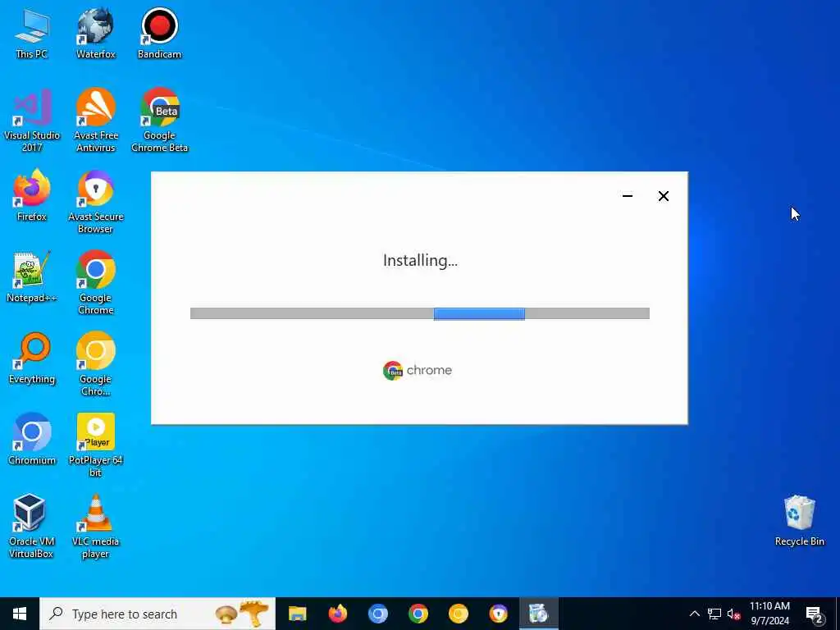The width and height of the screenshot is (840, 630).
Task: Open the network status tray icon
Action: click(714, 614)
